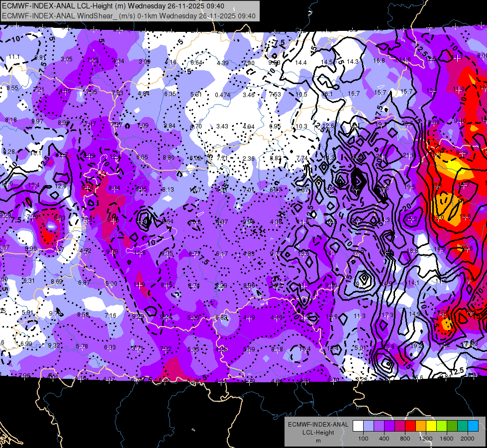Image resolution: width=487 pixels, height=448 pixels.
Task: Click the 9.40 grid value
Action: pos(460,120)
